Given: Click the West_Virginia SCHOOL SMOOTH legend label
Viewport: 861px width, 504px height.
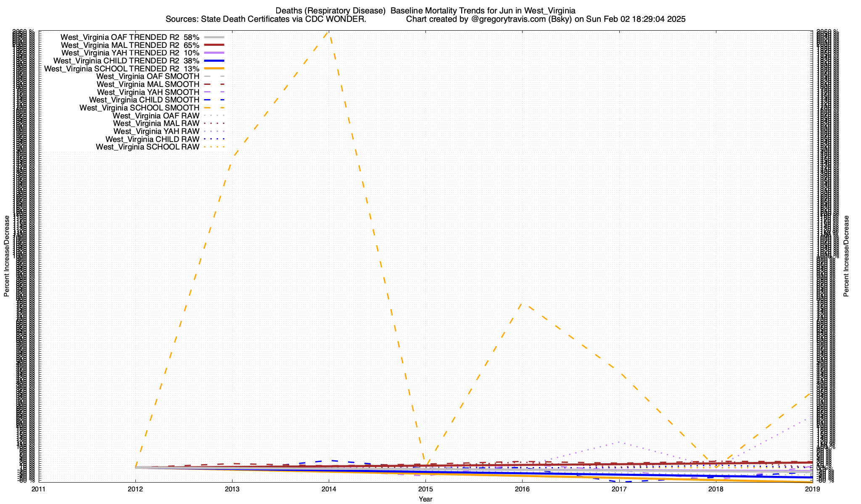Looking at the screenshot, I should click(x=139, y=108).
